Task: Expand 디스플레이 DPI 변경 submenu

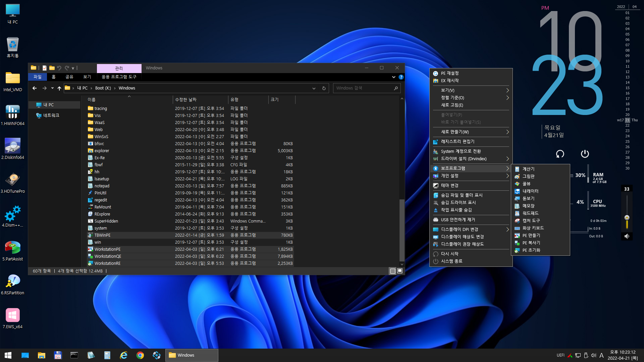Action: [x=471, y=229]
